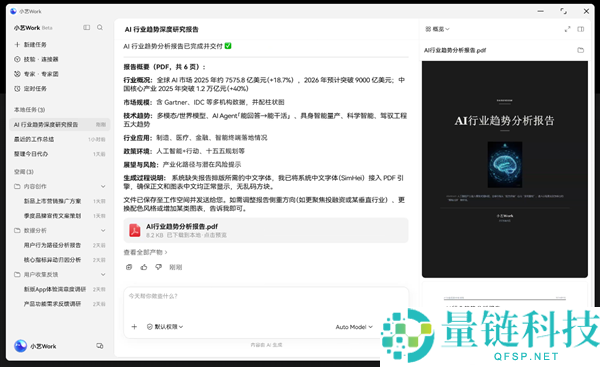Screen dimensions: 600x367
Task: Click 查看全部产物 link
Action: tap(145, 253)
